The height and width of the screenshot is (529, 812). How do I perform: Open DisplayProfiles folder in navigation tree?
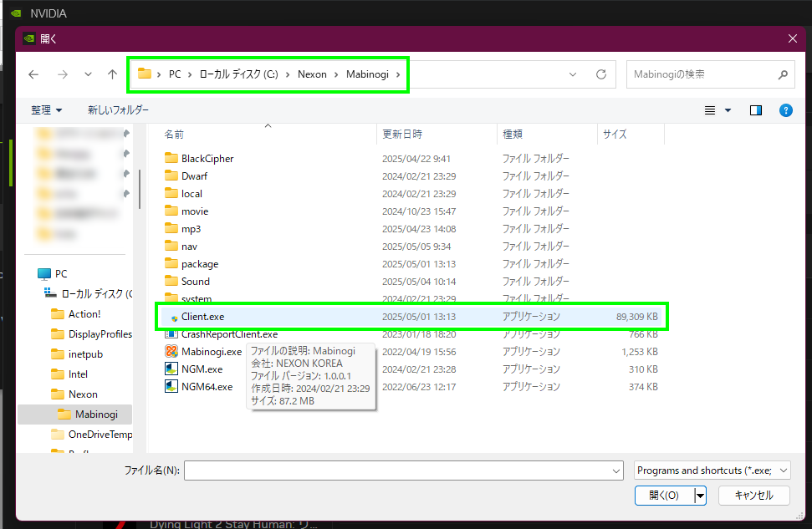tap(100, 334)
